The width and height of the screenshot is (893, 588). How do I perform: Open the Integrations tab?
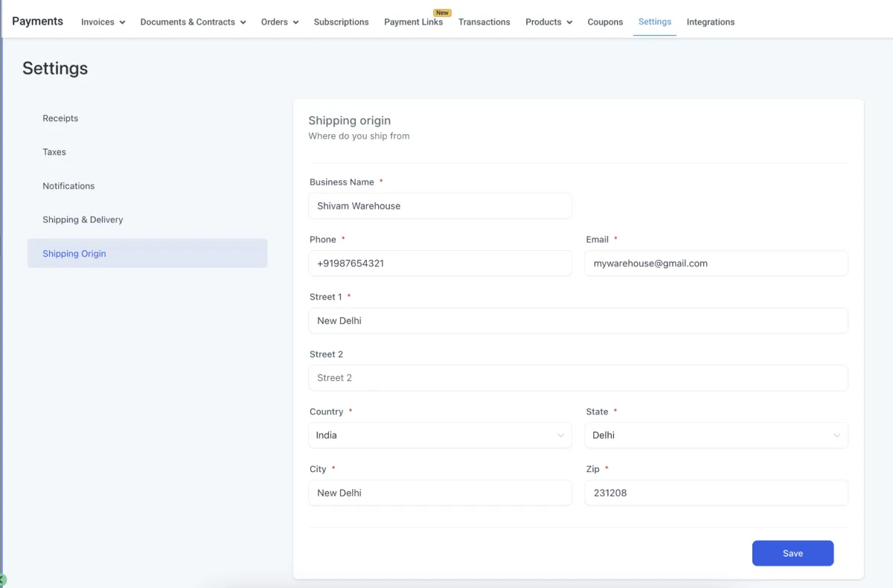coord(710,22)
